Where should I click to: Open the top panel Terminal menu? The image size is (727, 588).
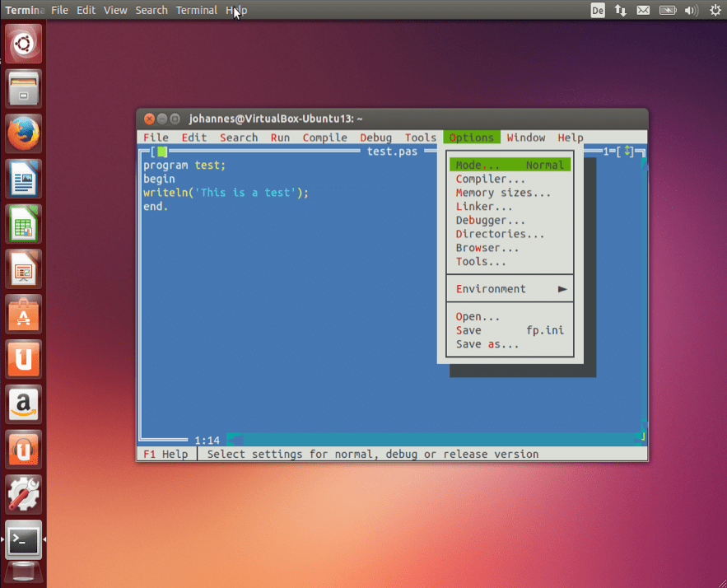point(197,10)
